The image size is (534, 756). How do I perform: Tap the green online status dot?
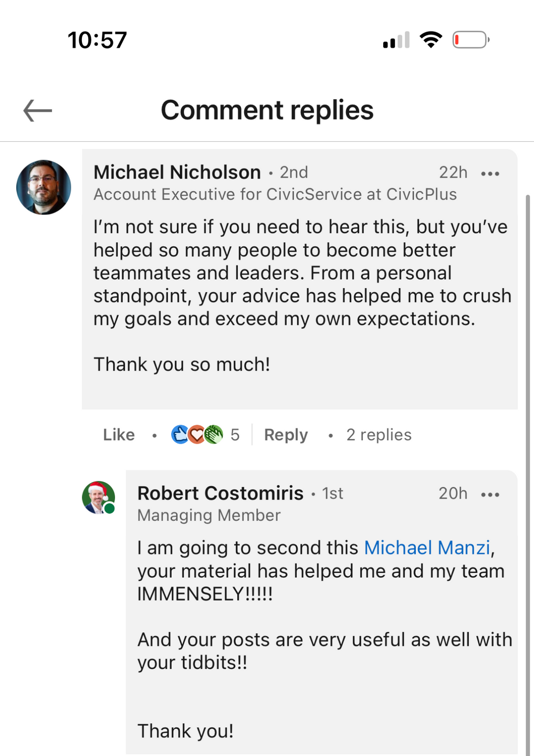coord(110,508)
